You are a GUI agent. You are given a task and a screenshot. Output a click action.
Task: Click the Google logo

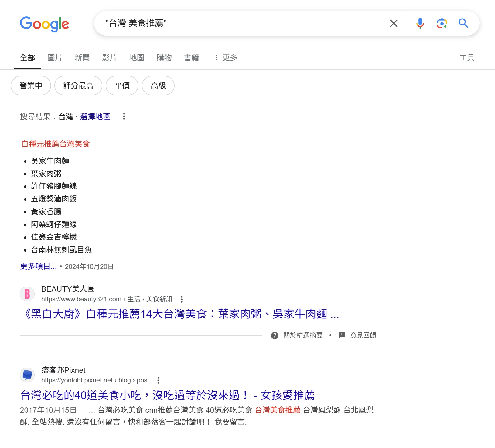tap(44, 24)
